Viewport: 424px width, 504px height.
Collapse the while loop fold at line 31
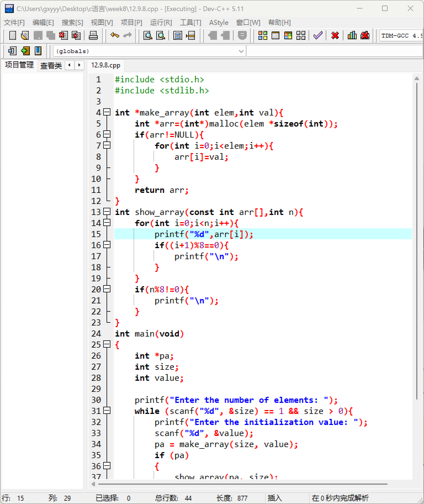pyautogui.click(x=107, y=411)
